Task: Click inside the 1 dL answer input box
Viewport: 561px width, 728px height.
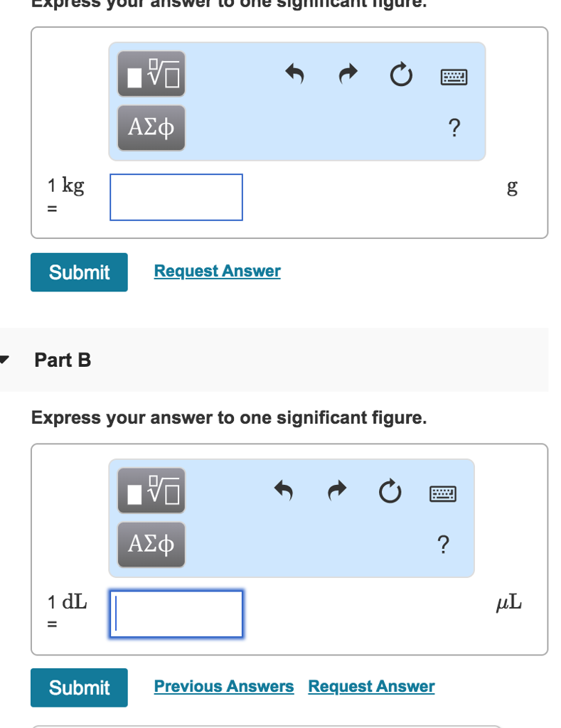Action: click(x=176, y=614)
